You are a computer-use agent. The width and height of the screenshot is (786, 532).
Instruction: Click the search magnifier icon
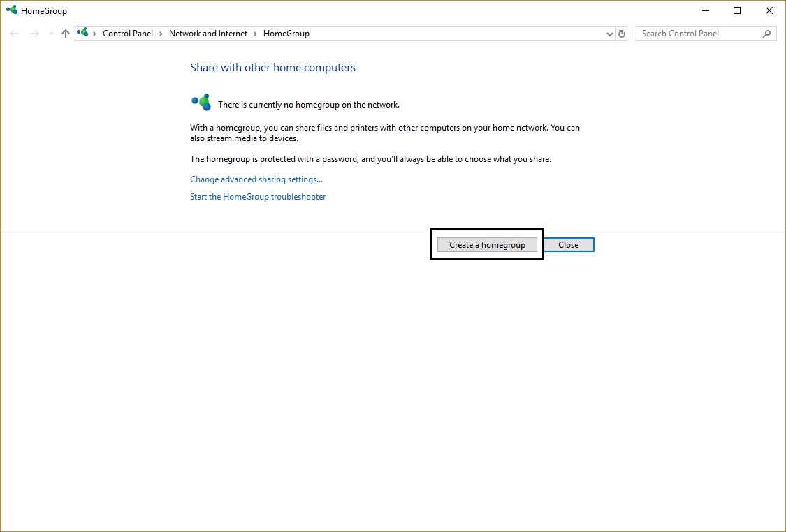click(766, 34)
